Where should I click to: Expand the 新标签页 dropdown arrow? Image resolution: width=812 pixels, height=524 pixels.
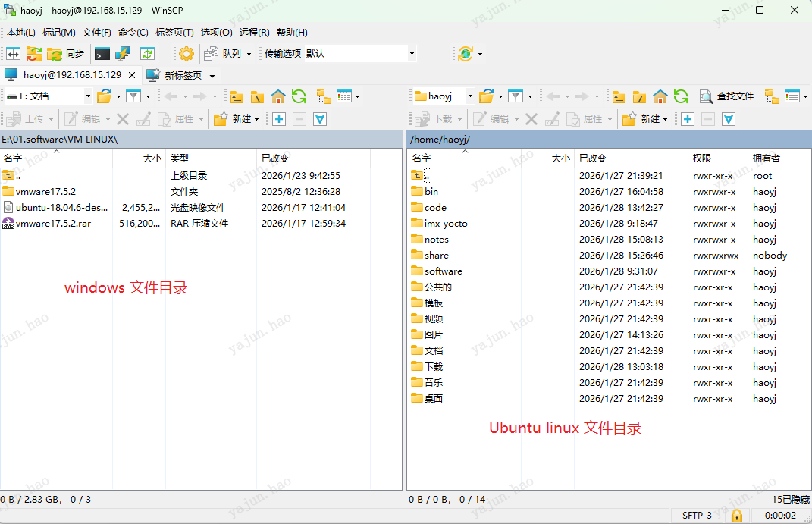(x=212, y=76)
